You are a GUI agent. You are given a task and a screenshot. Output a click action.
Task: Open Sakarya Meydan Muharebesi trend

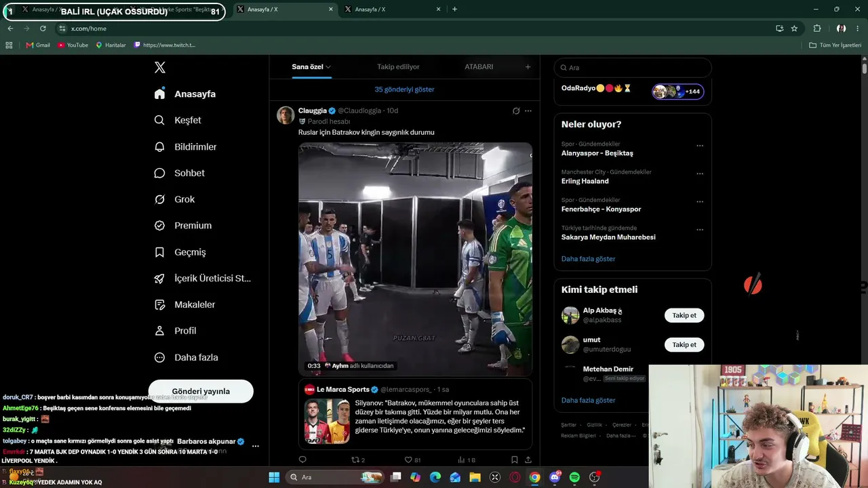[608, 237]
